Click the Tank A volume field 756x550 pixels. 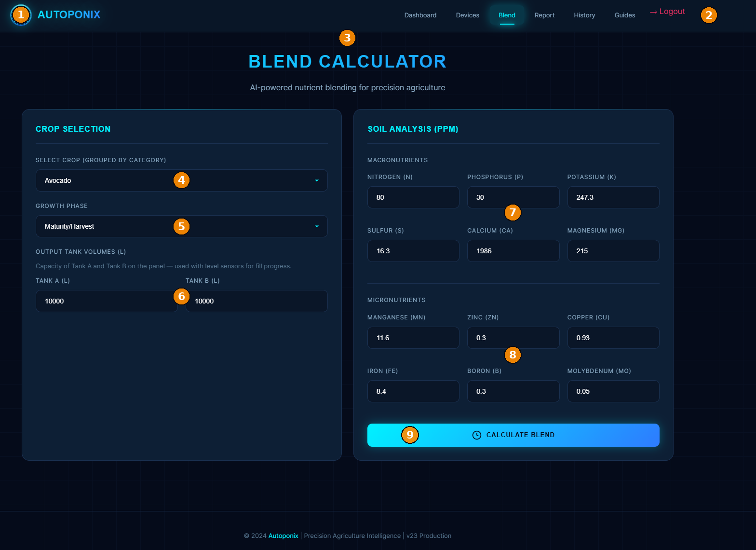point(107,301)
